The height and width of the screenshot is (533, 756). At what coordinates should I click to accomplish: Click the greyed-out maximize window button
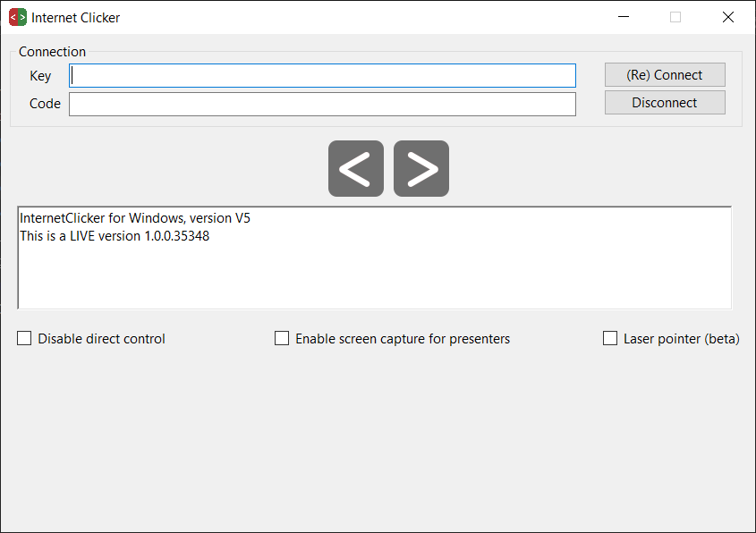tap(675, 17)
